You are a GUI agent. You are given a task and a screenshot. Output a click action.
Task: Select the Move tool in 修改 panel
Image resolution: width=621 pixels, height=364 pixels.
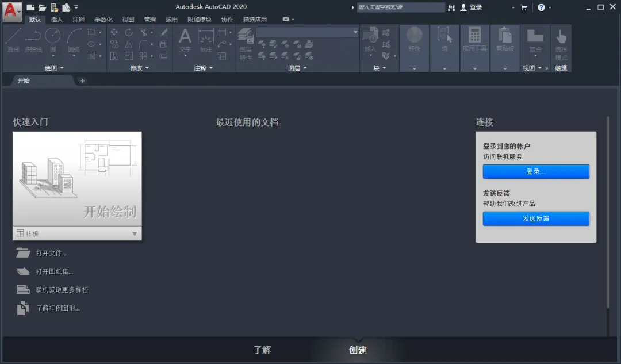click(x=114, y=32)
